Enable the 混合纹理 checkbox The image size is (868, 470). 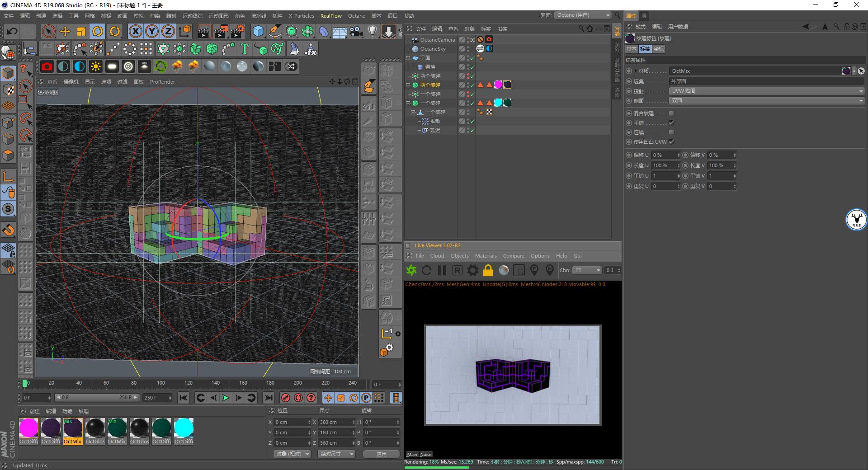coord(672,113)
